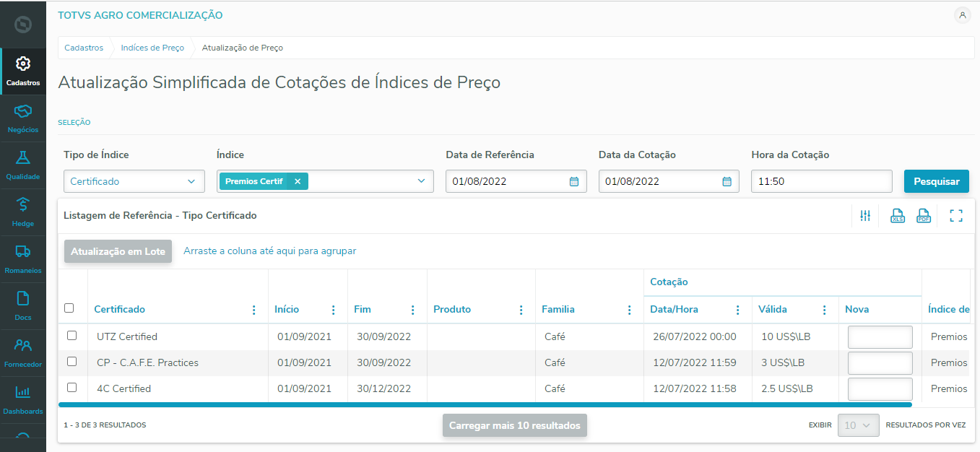Sort by the Início column header
The image size is (980, 452).
click(287, 310)
